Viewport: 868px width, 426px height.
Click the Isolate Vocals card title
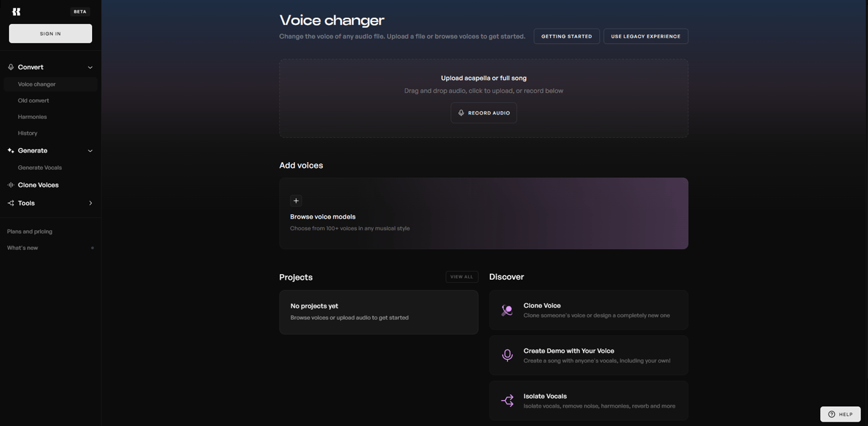pyautogui.click(x=545, y=396)
